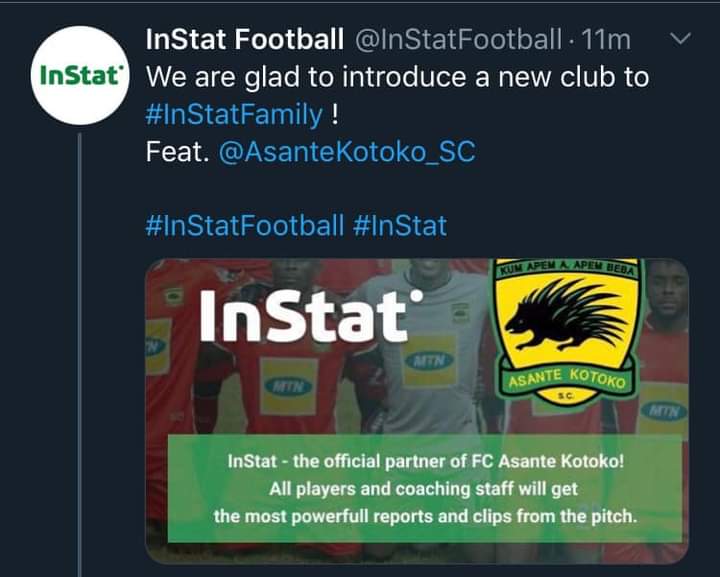Open the #InStat hashtag
The image size is (720, 577).
point(400,225)
